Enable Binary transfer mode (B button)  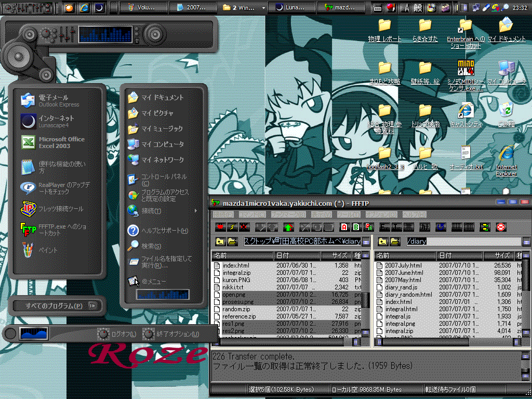(x=356, y=227)
